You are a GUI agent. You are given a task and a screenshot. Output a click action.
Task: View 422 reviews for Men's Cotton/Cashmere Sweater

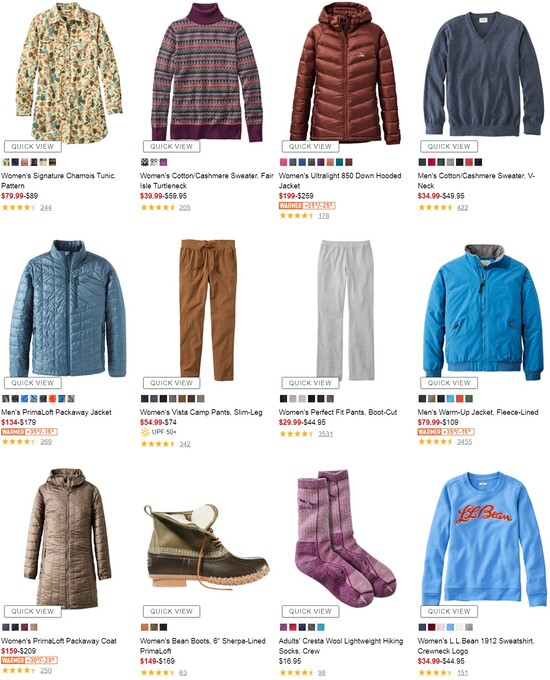[x=462, y=207]
